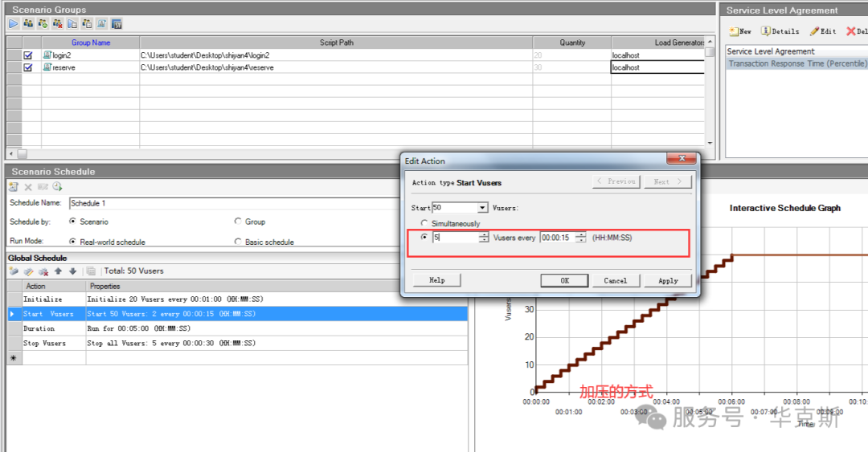Choose the Basic schedule run mode
Screen dimensions: 868x452
[238, 242]
